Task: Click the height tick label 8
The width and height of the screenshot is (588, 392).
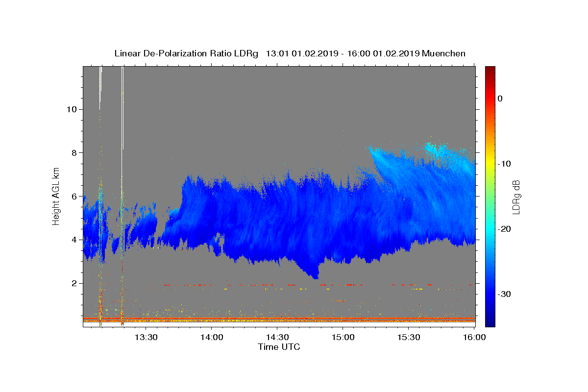Action: (x=74, y=153)
